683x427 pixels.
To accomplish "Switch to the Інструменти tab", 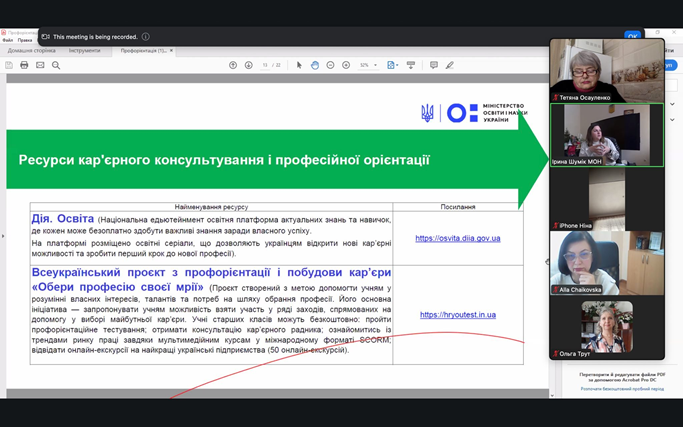I will pyautogui.click(x=85, y=50).
